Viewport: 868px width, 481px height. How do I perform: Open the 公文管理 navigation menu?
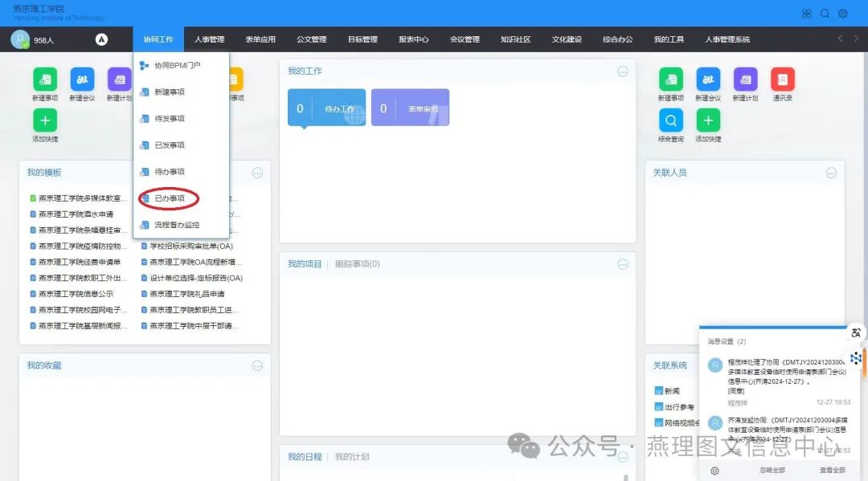point(311,39)
